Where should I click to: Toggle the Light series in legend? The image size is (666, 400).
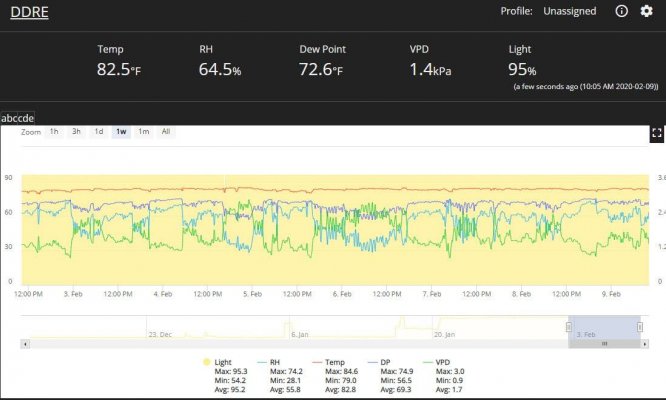click(x=217, y=362)
